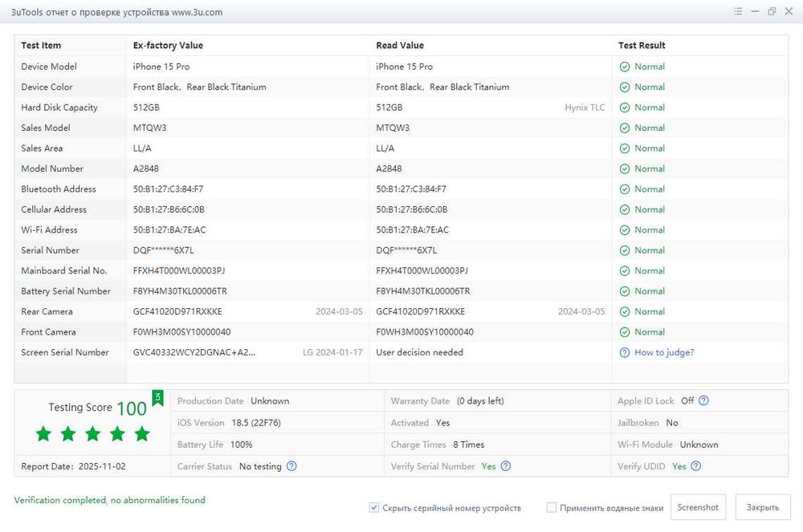Click the Test Result column header
Viewport: 803px width, 532px height.
[x=642, y=46]
